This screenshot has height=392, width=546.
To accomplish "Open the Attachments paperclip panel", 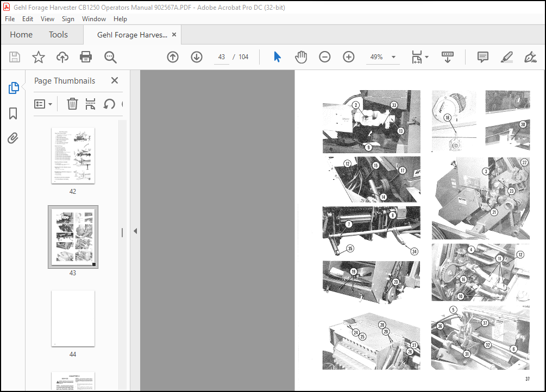I will (13, 138).
